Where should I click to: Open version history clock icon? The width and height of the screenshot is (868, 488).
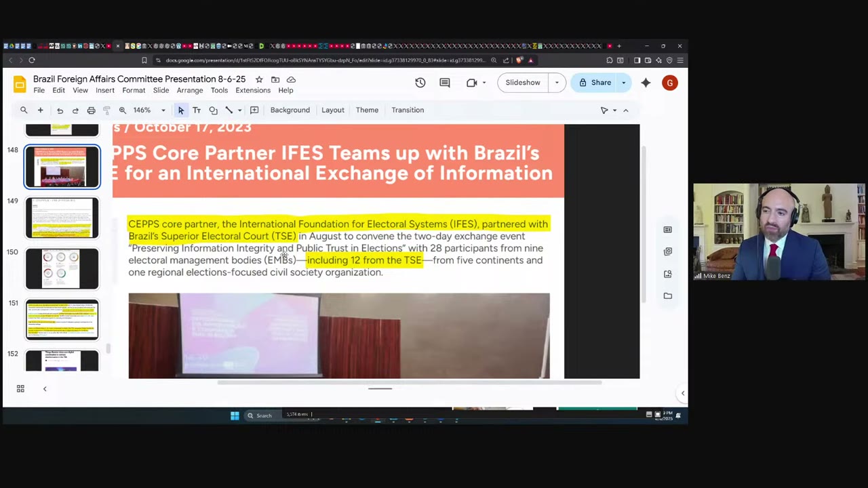(420, 83)
